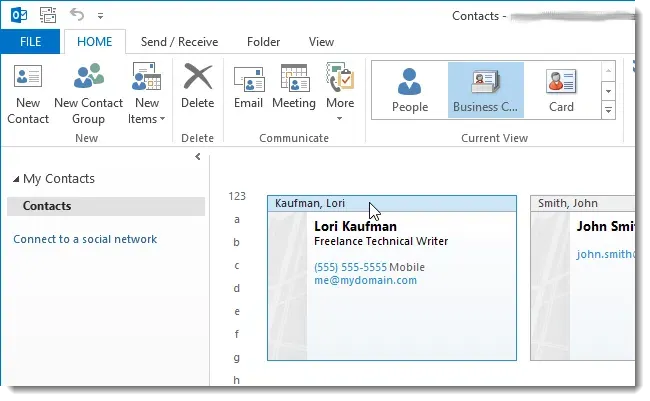
Task: Switch to the Send / Receive tab
Action: 179,42
